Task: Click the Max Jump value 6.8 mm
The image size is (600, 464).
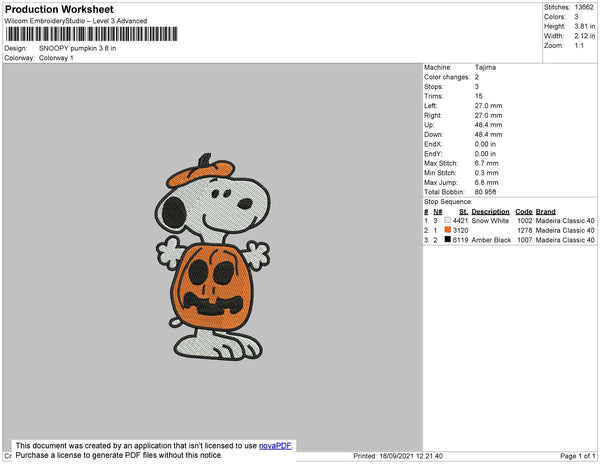Action: (486, 182)
